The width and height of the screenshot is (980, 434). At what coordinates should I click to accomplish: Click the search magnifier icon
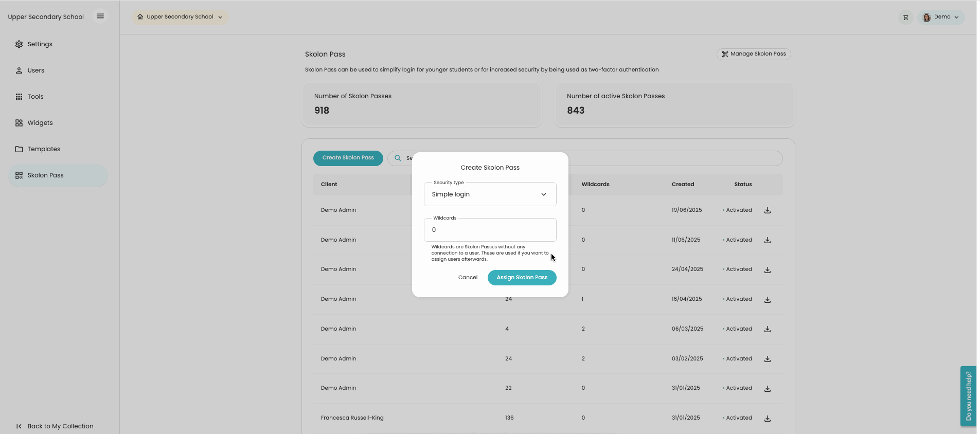(x=398, y=158)
